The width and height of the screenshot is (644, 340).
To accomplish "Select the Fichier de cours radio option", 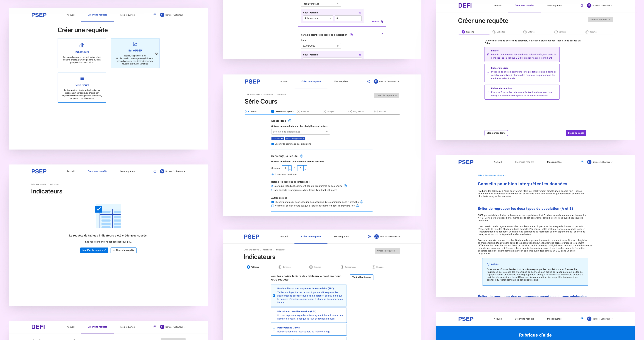I will click(x=488, y=73).
